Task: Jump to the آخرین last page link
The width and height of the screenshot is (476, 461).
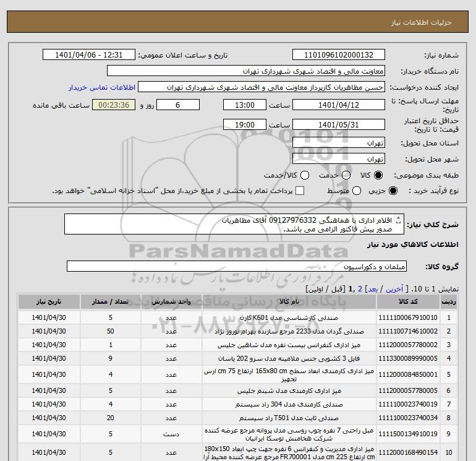Action: coord(394,289)
